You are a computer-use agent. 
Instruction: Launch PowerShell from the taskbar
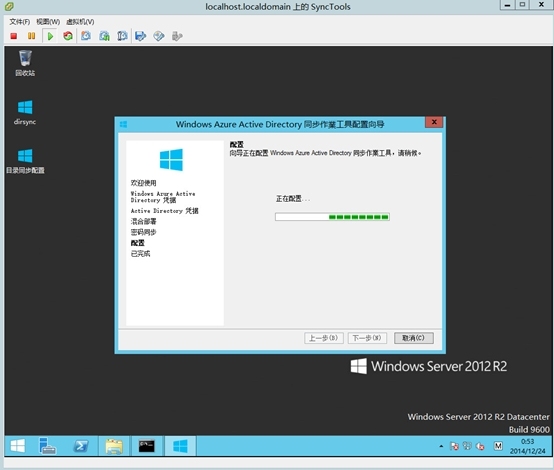click(x=81, y=446)
